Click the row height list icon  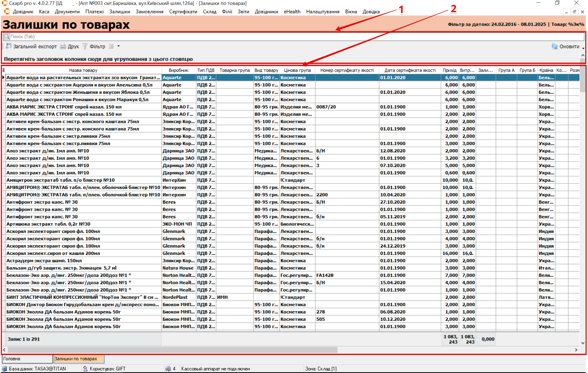point(111,46)
